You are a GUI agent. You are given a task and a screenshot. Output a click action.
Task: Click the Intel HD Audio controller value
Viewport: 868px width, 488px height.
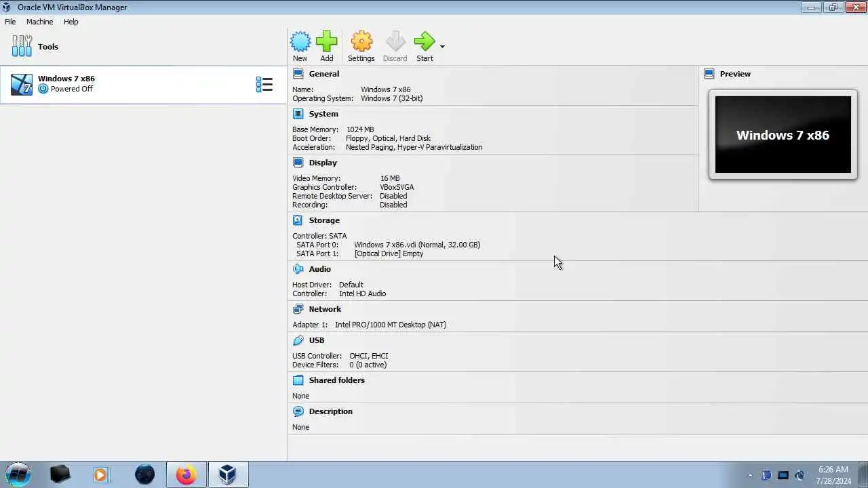click(362, 293)
